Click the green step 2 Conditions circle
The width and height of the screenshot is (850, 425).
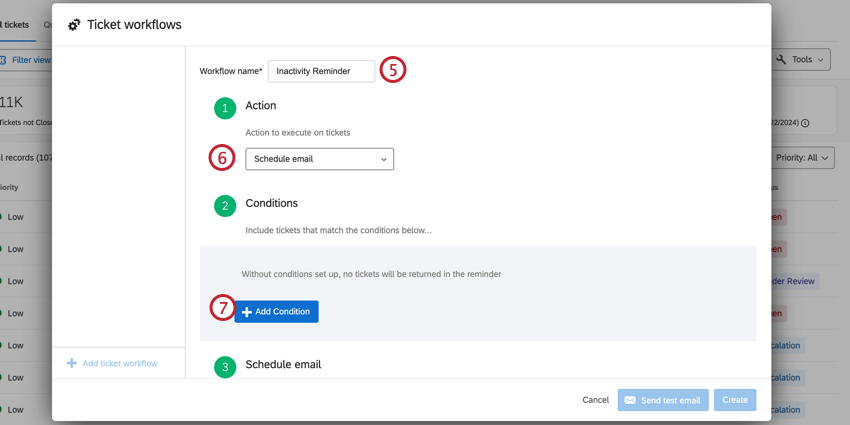coord(225,205)
